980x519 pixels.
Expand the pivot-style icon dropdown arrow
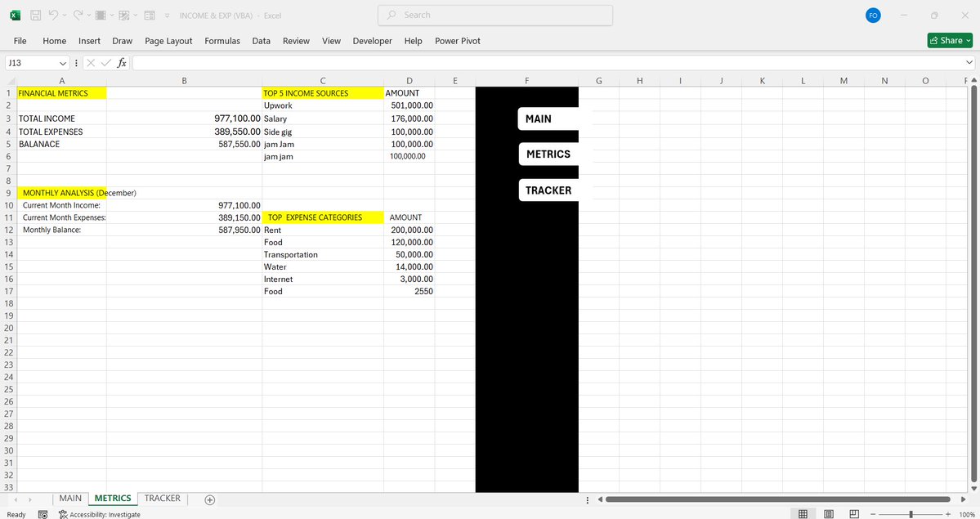click(135, 16)
